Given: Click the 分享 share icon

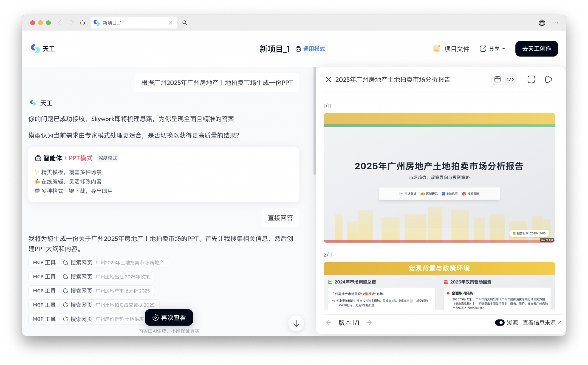Looking at the screenshot, I should click(482, 49).
